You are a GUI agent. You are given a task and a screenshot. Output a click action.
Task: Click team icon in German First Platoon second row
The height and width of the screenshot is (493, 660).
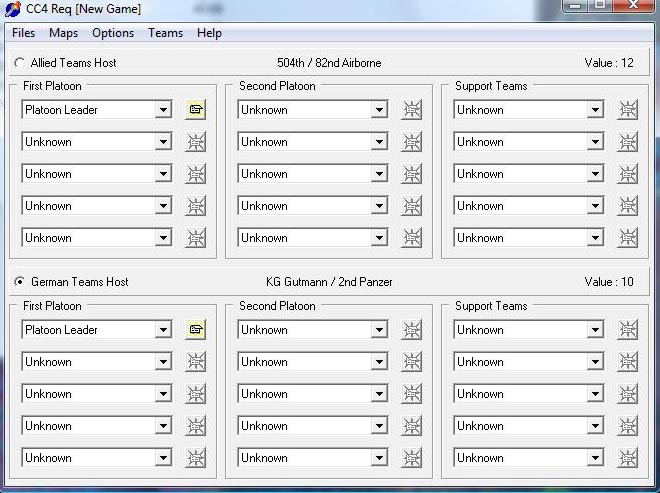(x=195, y=362)
